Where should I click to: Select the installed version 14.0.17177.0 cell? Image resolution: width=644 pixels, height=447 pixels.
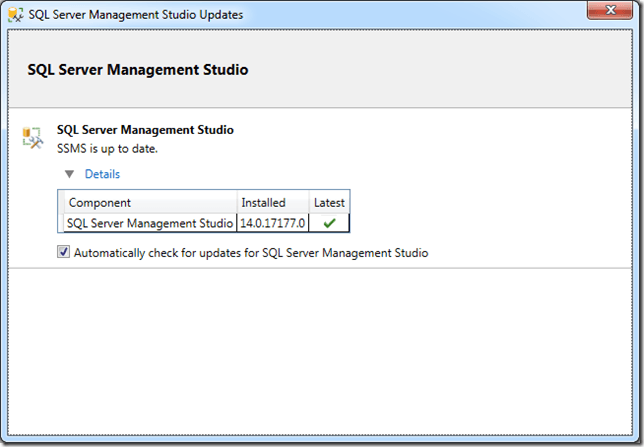(273, 223)
